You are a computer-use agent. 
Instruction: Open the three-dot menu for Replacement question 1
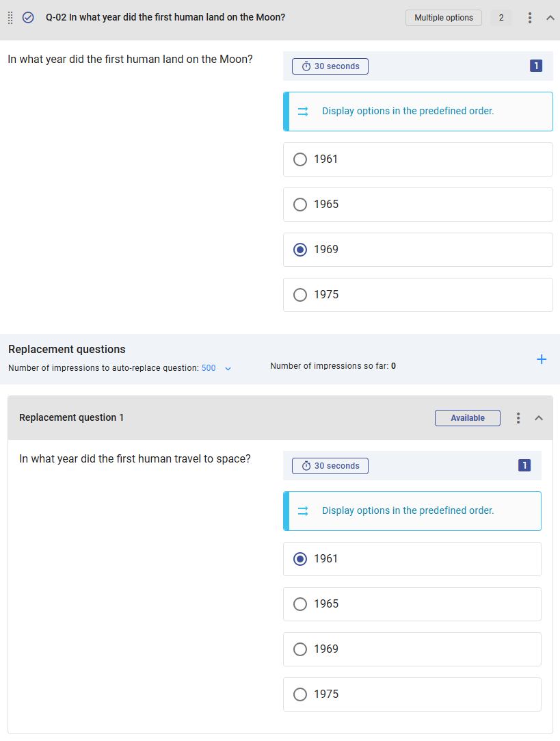pos(518,417)
